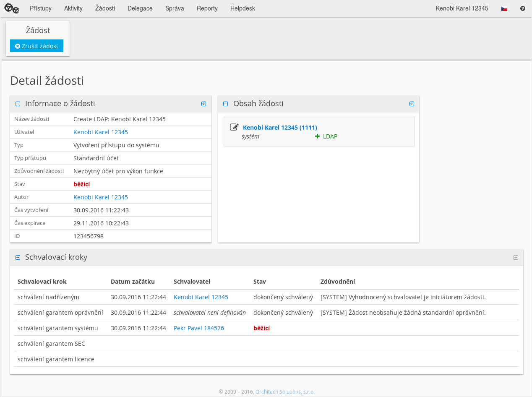Open the Přístupy menu

click(41, 8)
